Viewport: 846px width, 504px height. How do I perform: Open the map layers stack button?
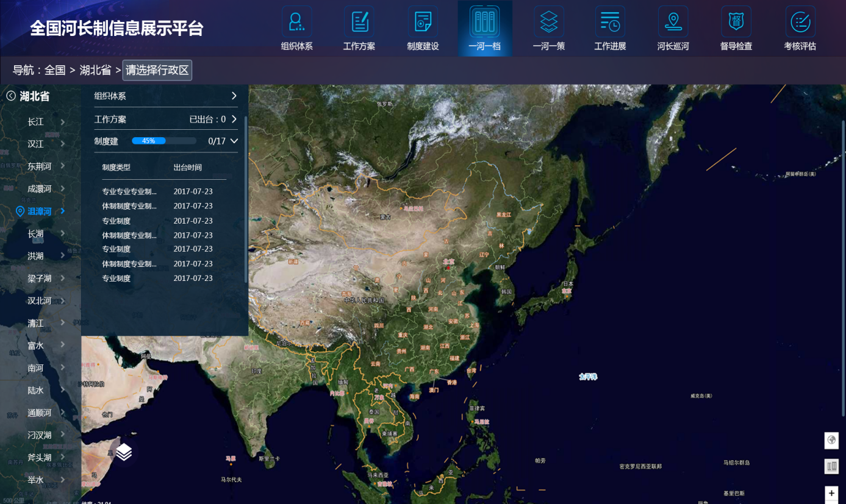124,452
